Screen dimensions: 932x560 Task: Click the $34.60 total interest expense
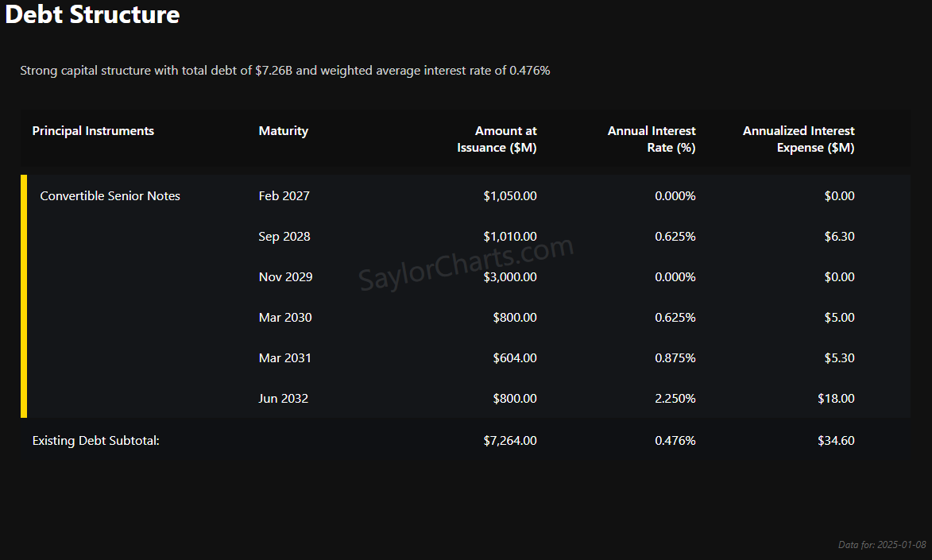(x=836, y=441)
